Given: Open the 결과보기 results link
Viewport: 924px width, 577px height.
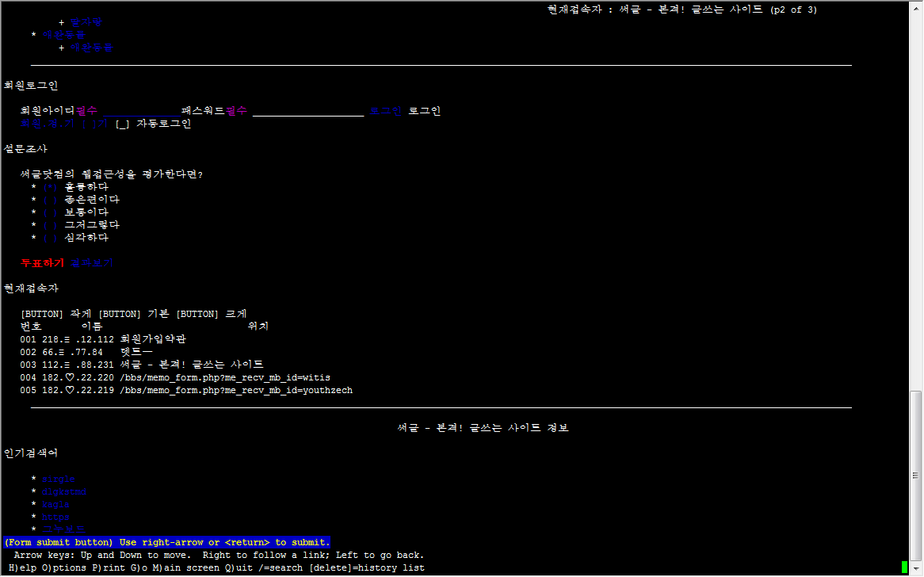Looking at the screenshot, I should [91, 263].
